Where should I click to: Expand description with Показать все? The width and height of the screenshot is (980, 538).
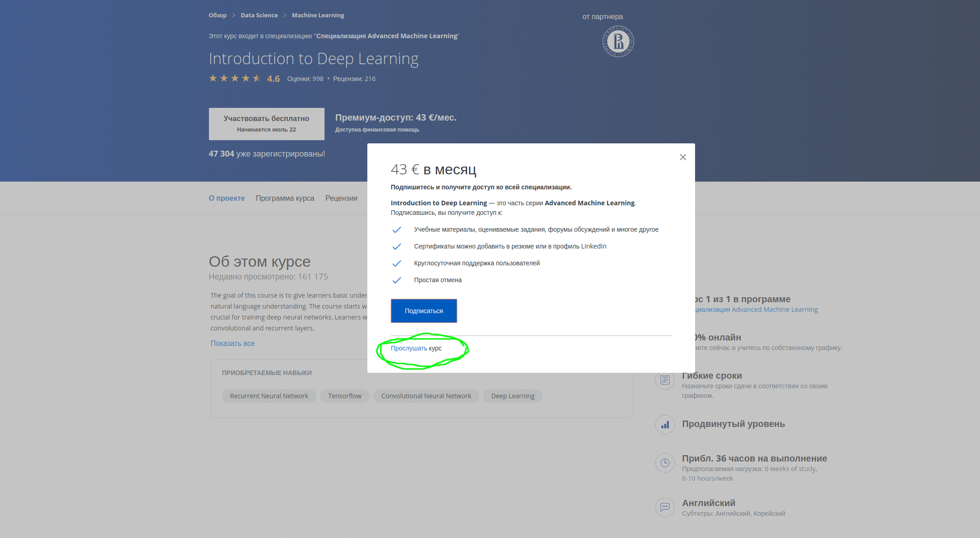point(232,343)
